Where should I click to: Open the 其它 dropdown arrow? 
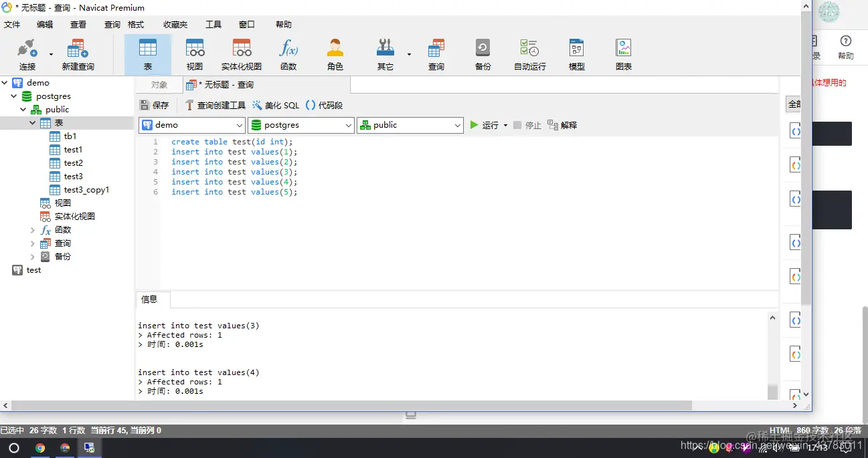pyautogui.click(x=409, y=55)
